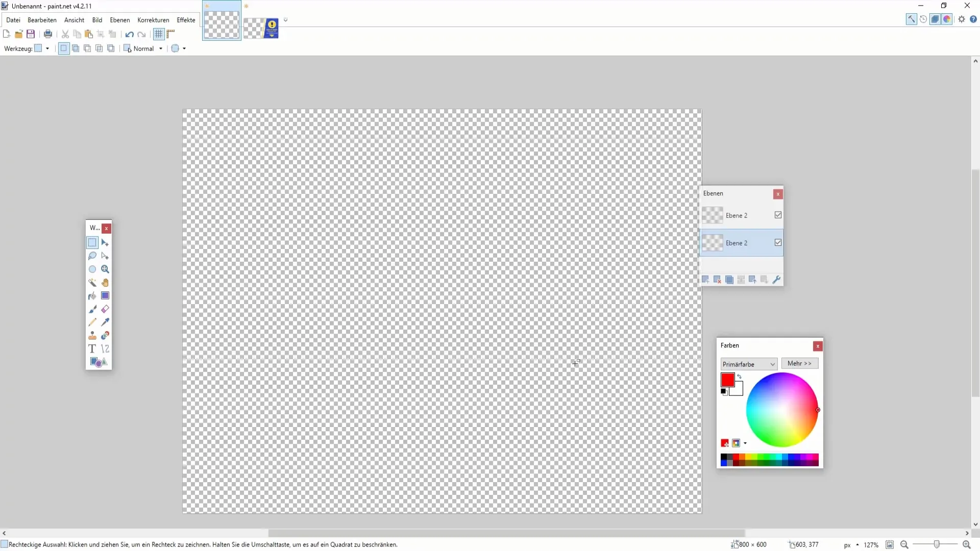Select the Color Picker tool
The image size is (980, 551).
tap(105, 322)
